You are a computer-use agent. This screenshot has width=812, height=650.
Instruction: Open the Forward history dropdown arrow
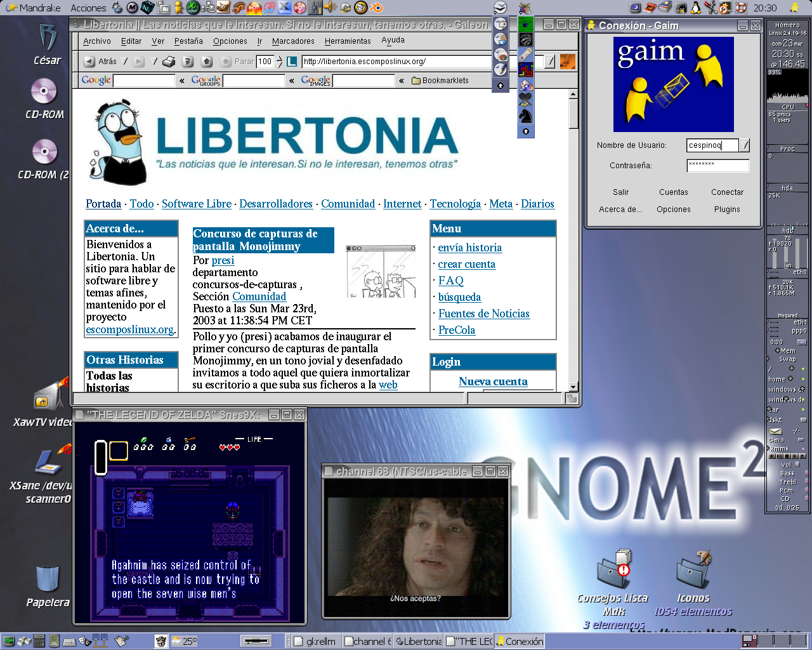pyautogui.click(x=155, y=62)
